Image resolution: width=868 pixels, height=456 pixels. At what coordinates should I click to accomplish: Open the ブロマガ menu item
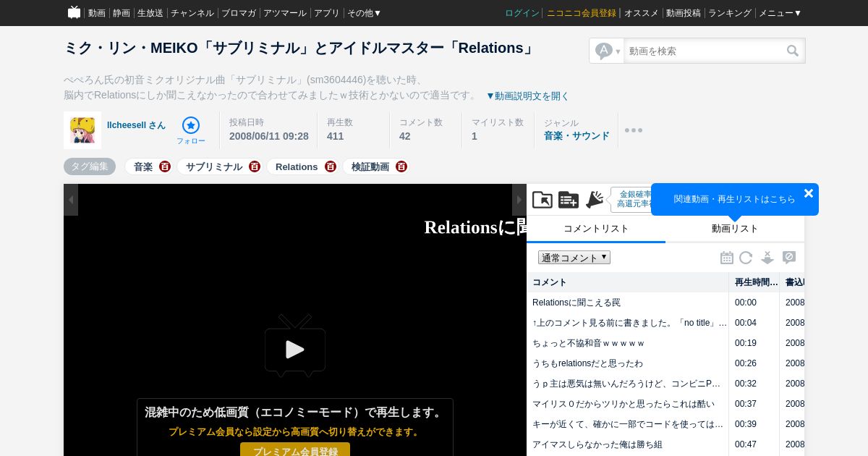(x=239, y=13)
